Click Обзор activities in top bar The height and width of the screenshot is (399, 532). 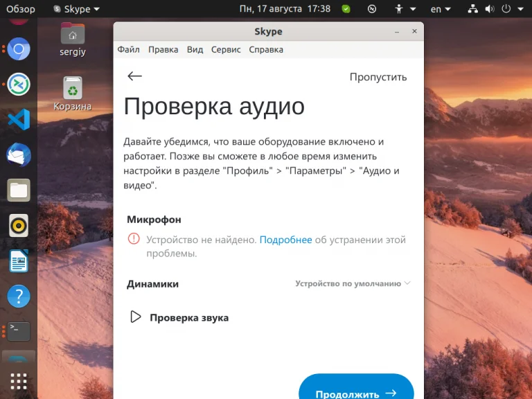(x=20, y=9)
